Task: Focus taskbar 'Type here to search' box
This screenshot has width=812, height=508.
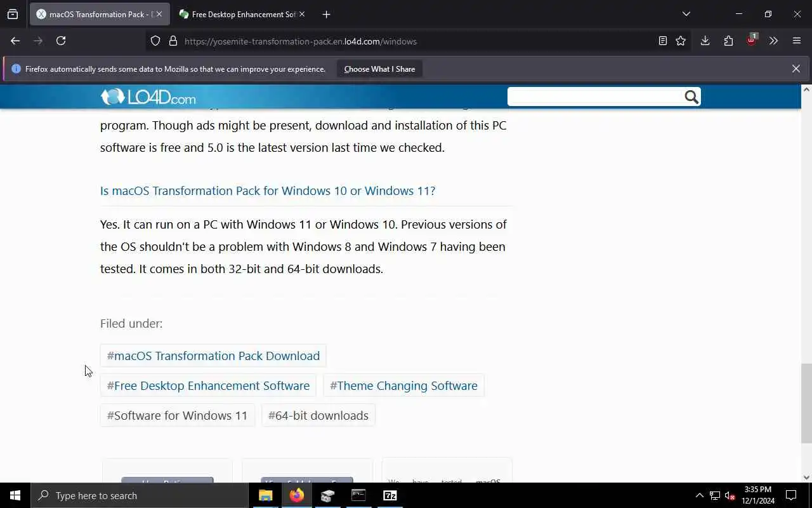Action: coord(140,495)
